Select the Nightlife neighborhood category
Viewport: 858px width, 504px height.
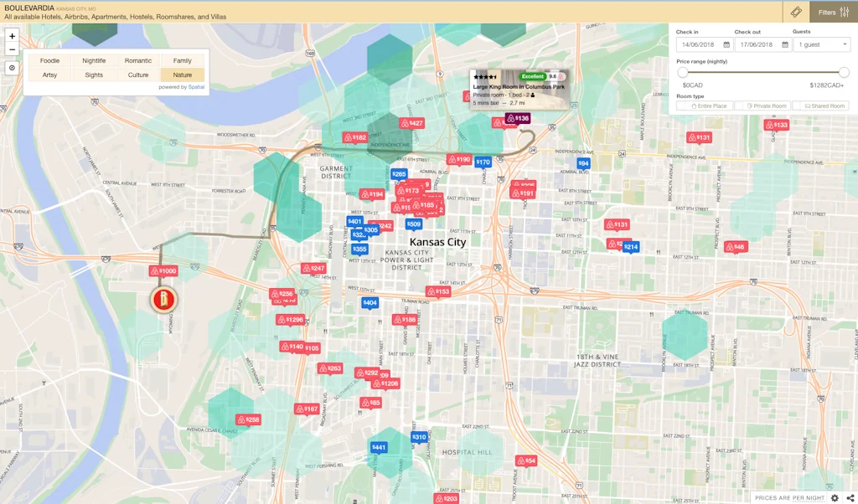click(x=94, y=61)
